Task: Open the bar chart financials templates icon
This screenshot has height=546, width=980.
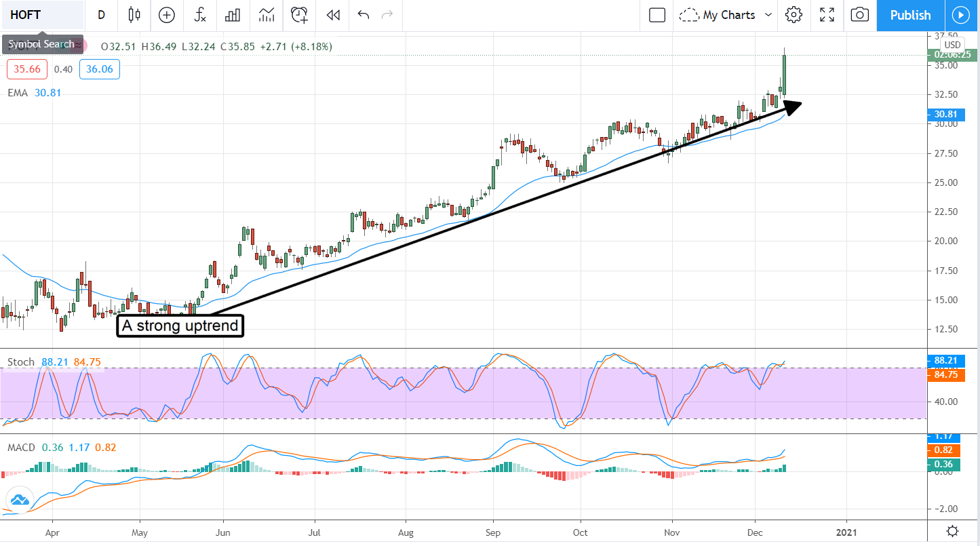Action: click(x=233, y=15)
